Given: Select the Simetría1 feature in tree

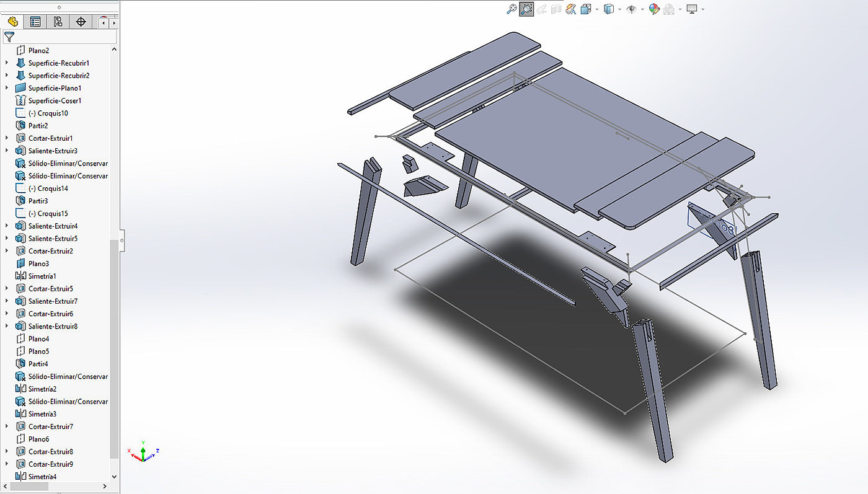Looking at the screenshot, I should tap(42, 276).
